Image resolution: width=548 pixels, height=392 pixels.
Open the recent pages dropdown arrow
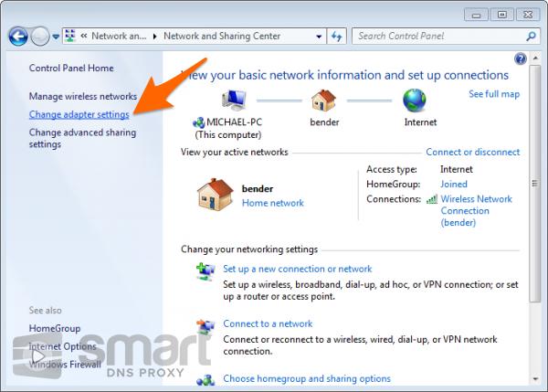click(56, 37)
